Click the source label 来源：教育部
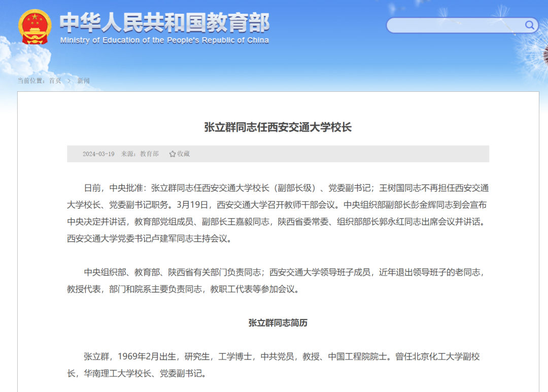Image resolution: width=548 pixels, height=392 pixels. tap(140, 154)
